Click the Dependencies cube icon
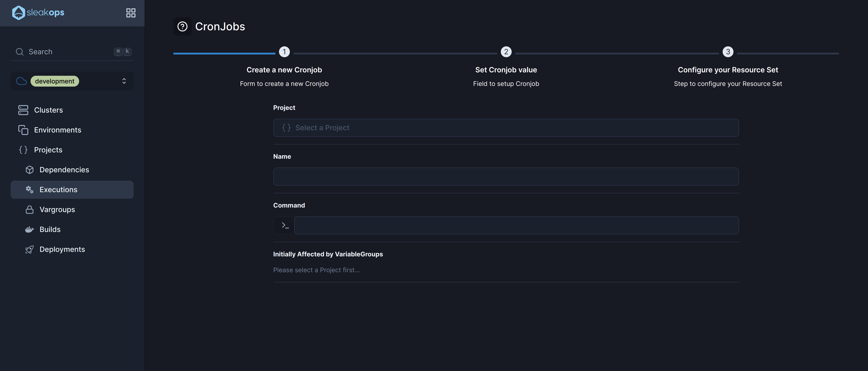Image resolution: width=868 pixels, height=371 pixels. click(30, 170)
